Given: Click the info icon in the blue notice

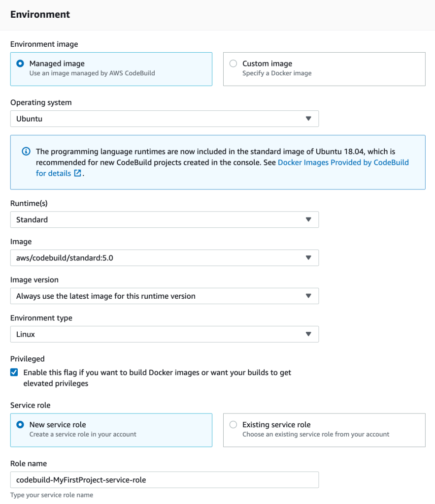Looking at the screenshot, I should (26, 151).
